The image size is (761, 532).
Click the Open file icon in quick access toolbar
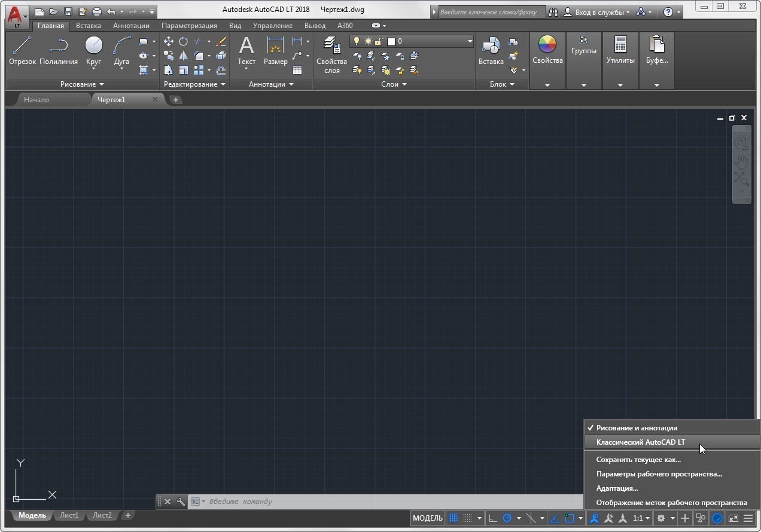[53, 11]
